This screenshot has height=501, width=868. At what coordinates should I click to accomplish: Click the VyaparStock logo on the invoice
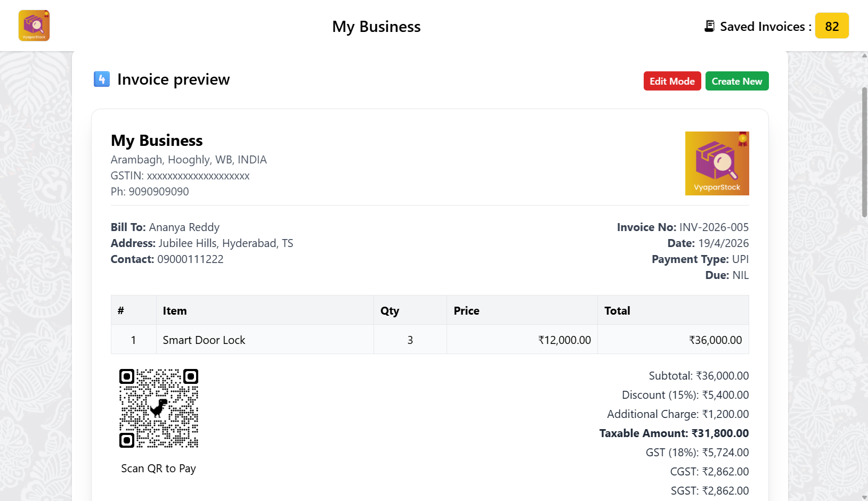pyautogui.click(x=717, y=163)
